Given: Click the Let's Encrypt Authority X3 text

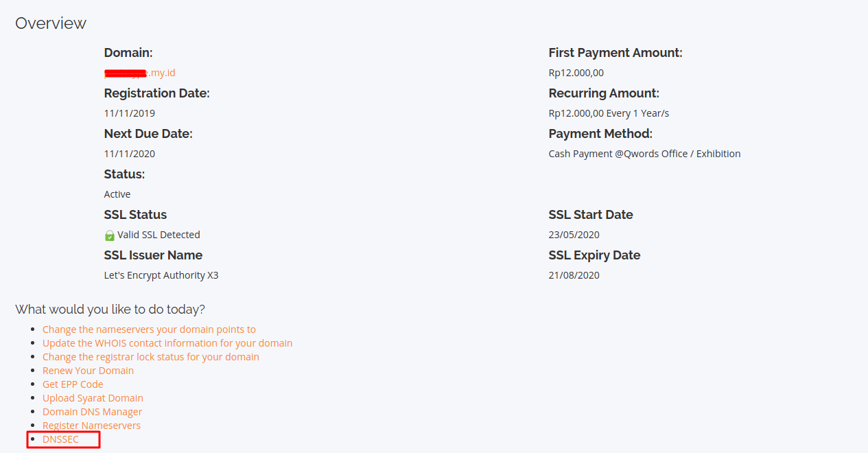Looking at the screenshot, I should [161, 275].
